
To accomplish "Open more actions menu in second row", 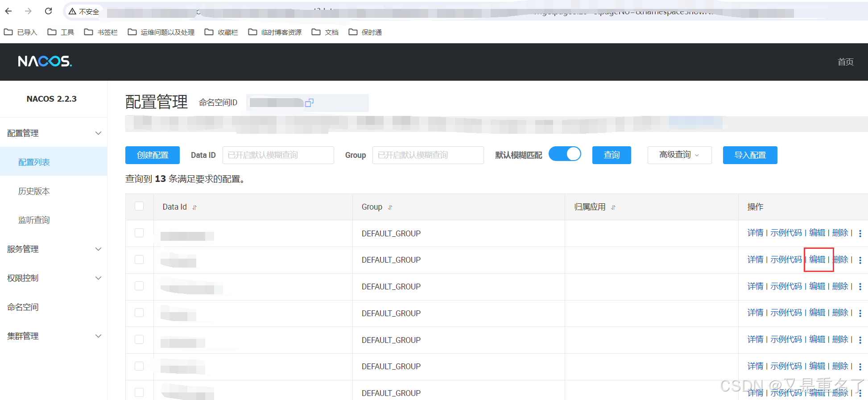I will pos(860,260).
